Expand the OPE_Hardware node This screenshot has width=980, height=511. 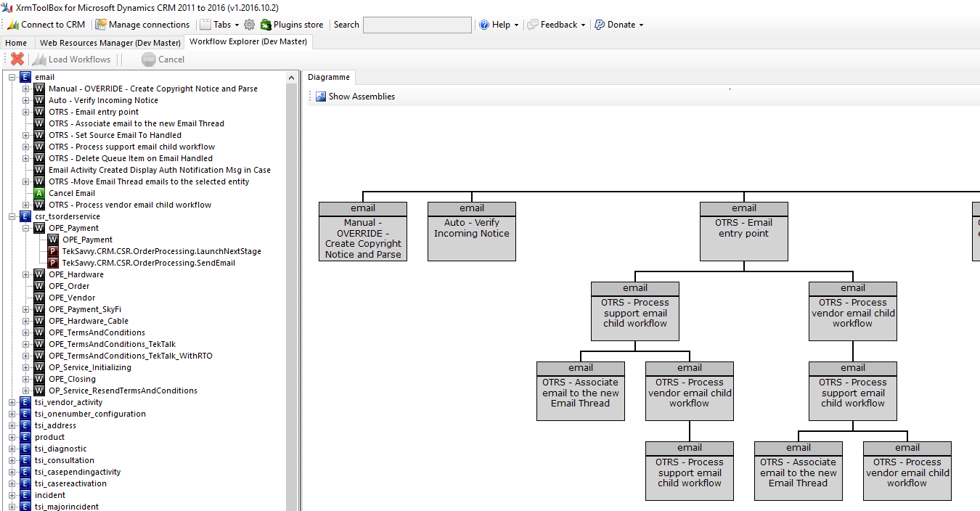(x=25, y=274)
